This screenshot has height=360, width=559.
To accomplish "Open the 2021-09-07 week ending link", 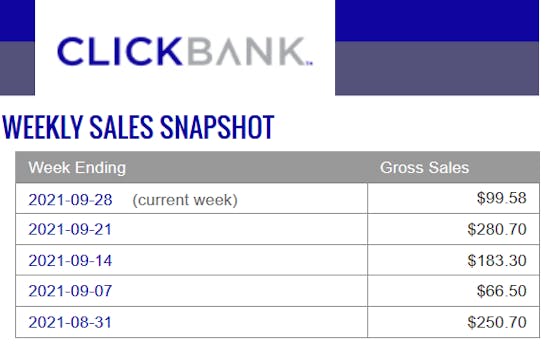I will click(70, 291).
